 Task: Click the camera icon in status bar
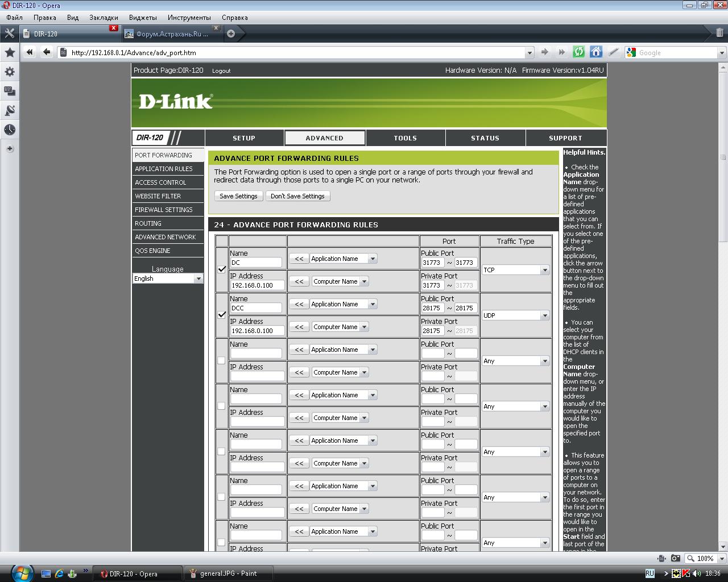pos(675,558)
